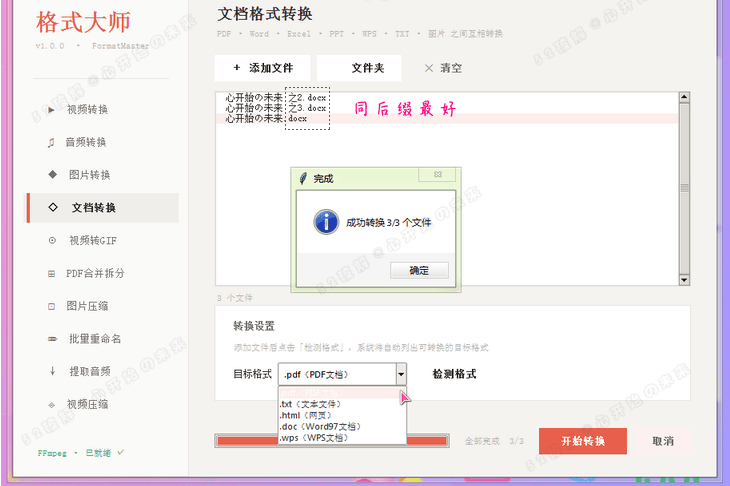This screenshot has width=730, height=486.
Task: Expand the 目标格式 dropdown arrow
Action: click(401, 374)
